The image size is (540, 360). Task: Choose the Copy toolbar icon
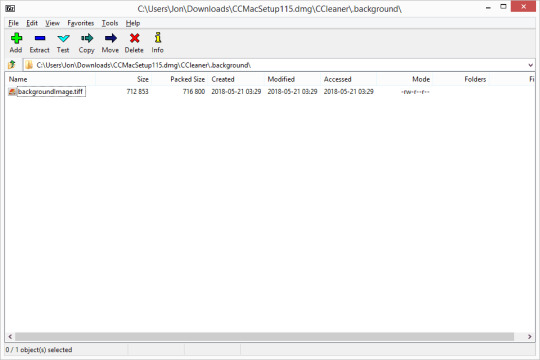(x=87, y=38)
